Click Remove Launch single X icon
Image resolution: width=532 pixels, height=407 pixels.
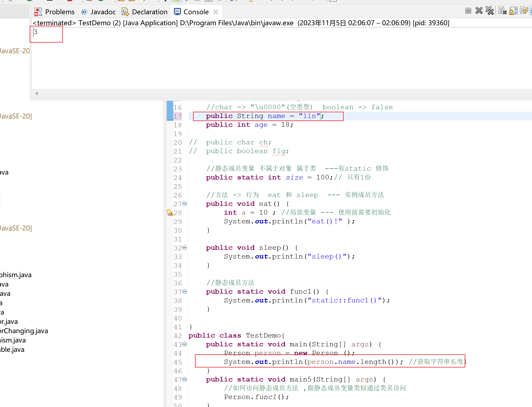point(479,11)
